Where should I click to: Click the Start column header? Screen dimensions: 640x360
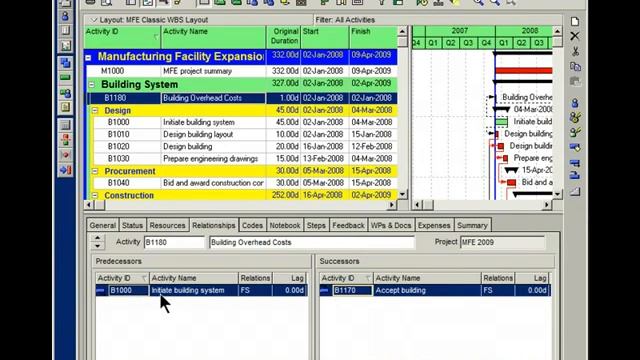(x=324, y=37)
